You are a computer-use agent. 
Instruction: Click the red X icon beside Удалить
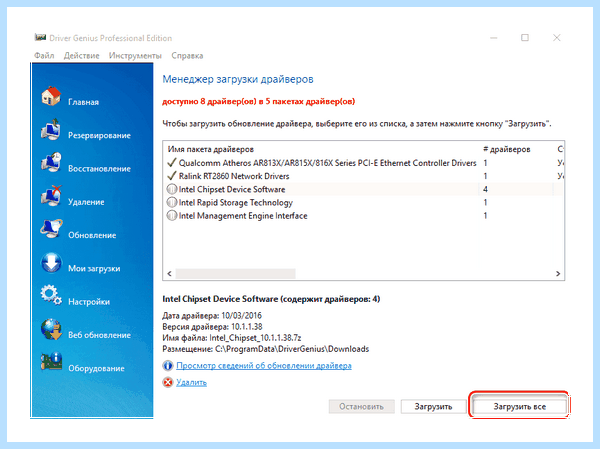[x=168, y=382]
